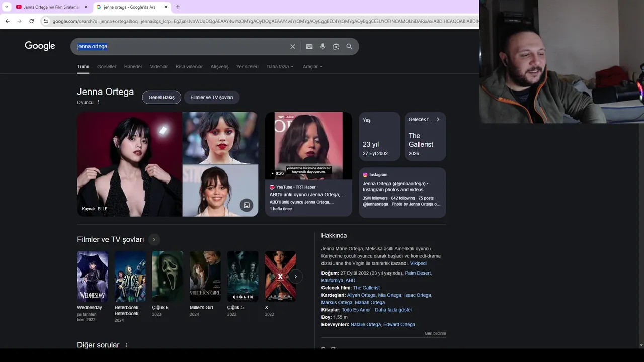Click the page scrollbar down arrow
The image size is (644, 362).
coord(641,345)
